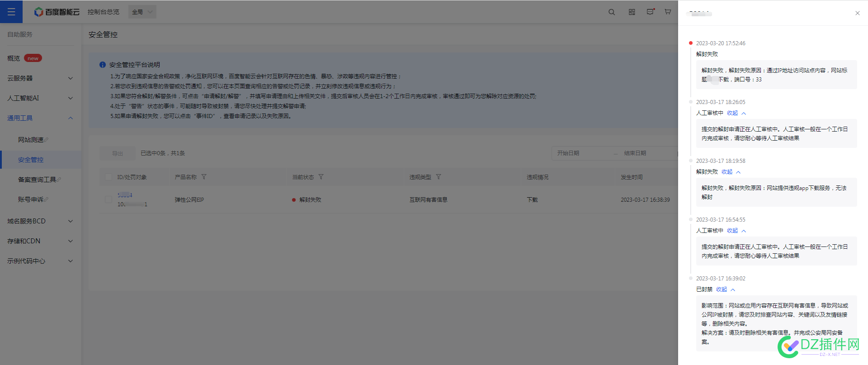
Task: Open the QR-code grid icon in header
Action: [x=632, y=12]
